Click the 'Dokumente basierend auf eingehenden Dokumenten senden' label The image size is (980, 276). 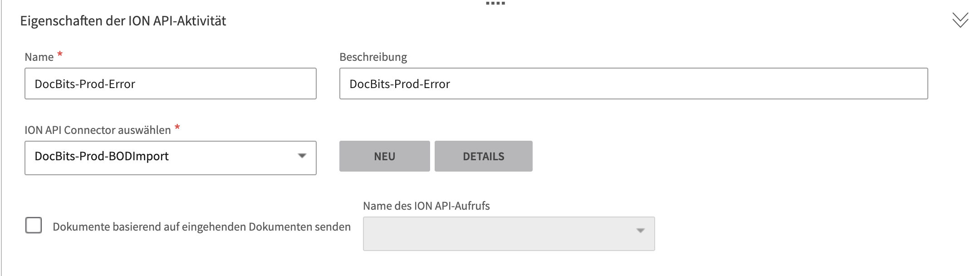click(201, 227)
